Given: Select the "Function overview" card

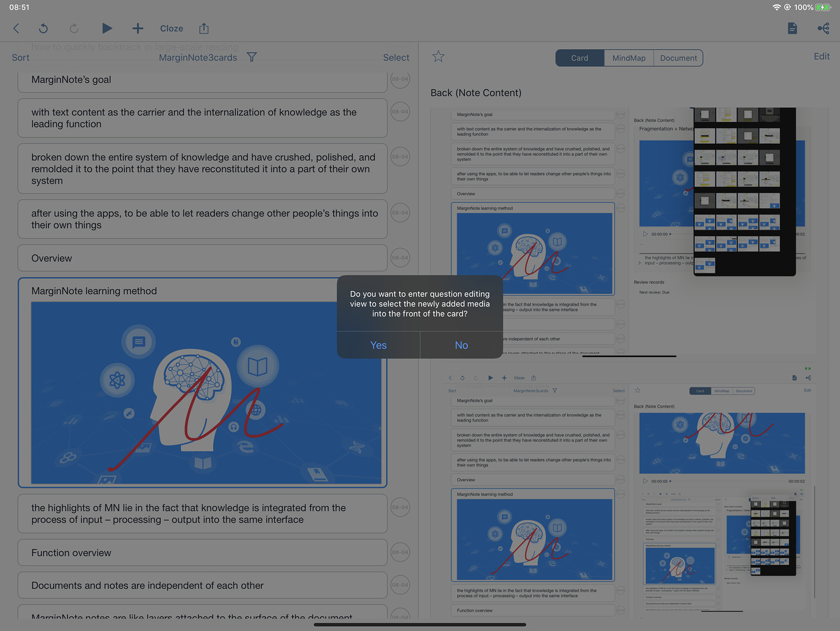Looking at the screenshot, I should click(x=202, y=553).
